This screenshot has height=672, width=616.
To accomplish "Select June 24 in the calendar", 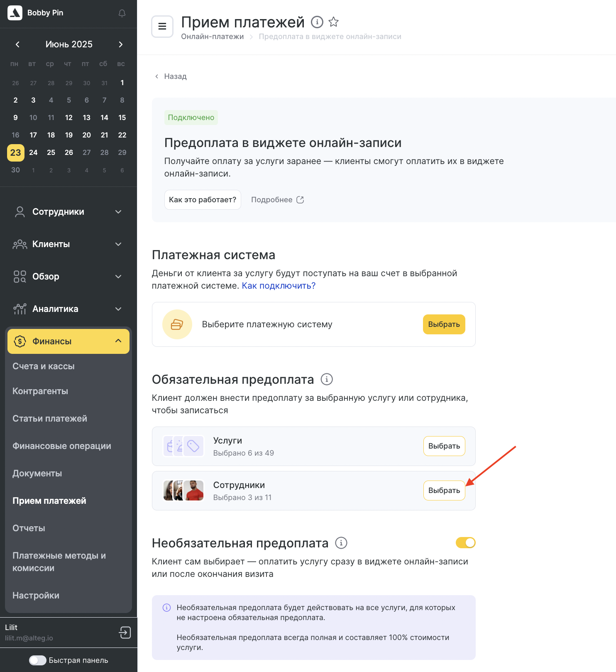I will [x=33, y=152].
